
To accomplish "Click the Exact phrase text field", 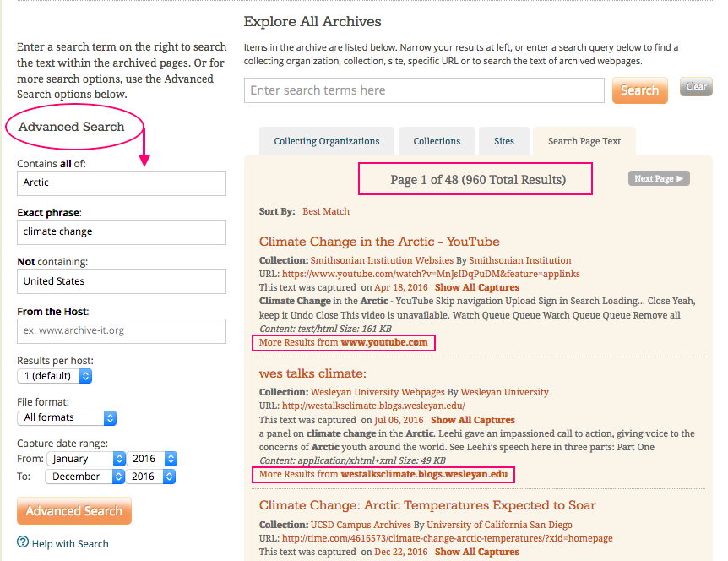I will tap(122, 232).
